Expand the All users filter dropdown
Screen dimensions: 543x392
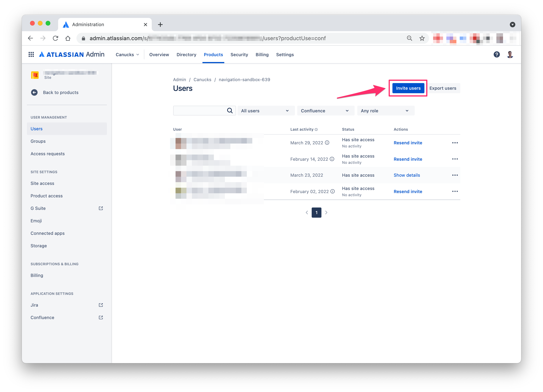[266, 110]
